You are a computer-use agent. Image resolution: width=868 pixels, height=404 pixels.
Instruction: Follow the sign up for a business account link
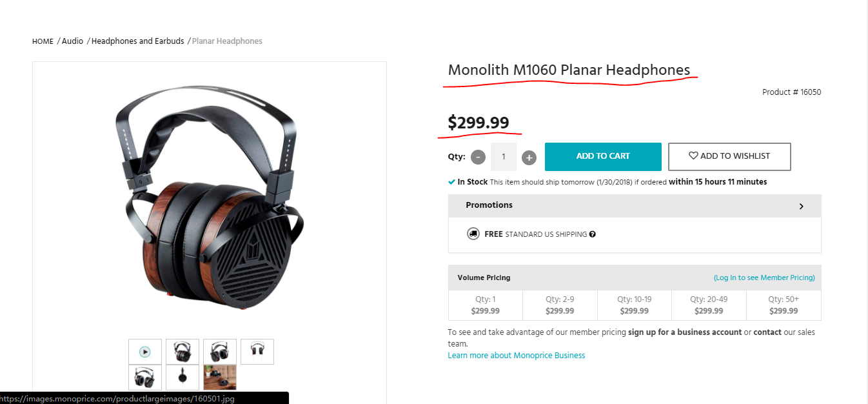point(685,332)
